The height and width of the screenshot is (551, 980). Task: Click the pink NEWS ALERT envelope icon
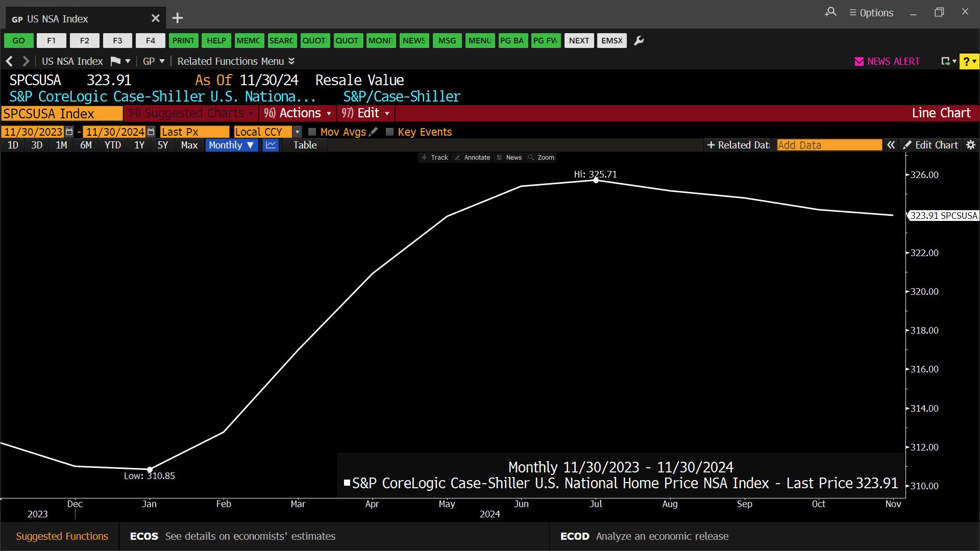point(859,62)
